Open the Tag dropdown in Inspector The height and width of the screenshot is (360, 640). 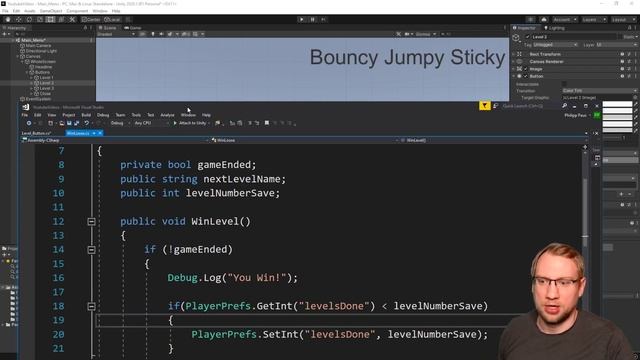click(555, 45)
